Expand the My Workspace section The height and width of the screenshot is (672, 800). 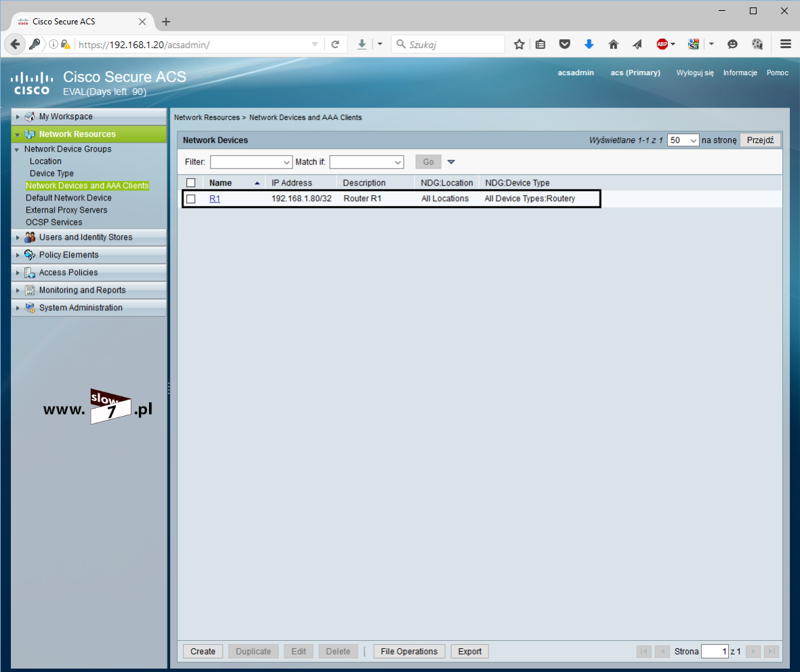tap(18, 117)
